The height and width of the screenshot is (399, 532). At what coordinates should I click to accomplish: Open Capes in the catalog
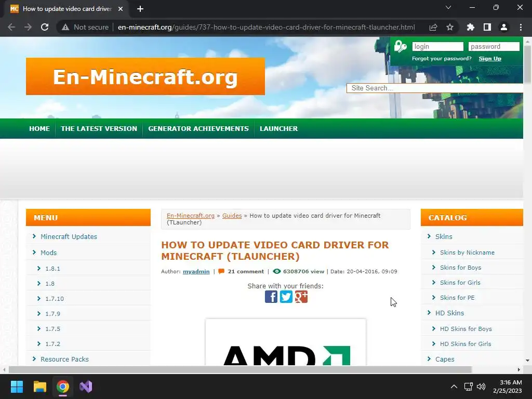tap(445, 359)
